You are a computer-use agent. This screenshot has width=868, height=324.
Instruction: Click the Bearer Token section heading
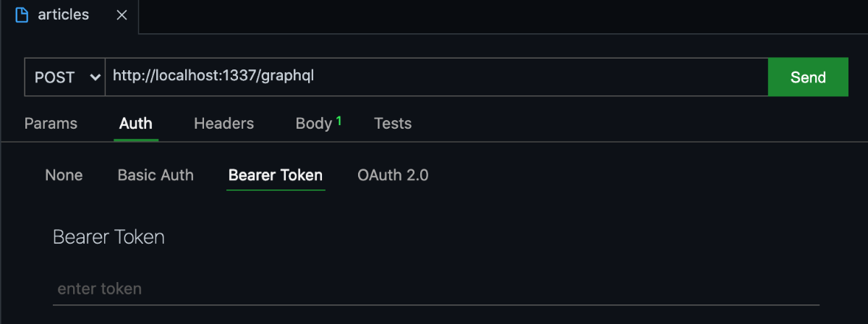(x=109, y=236)
